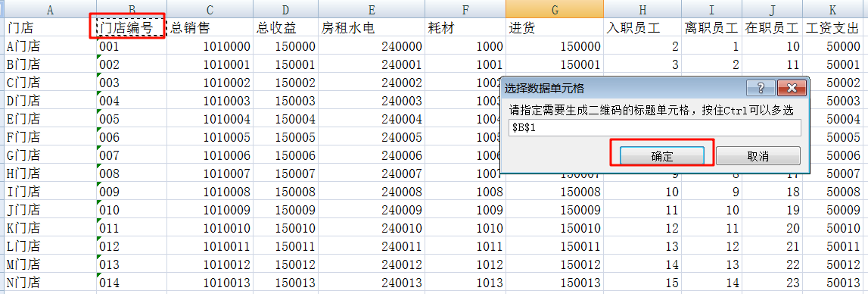Click the 总销售 header cell
The width and height of the screenshot is (868, 294).
pyautogui.click(x=210, y=28)
